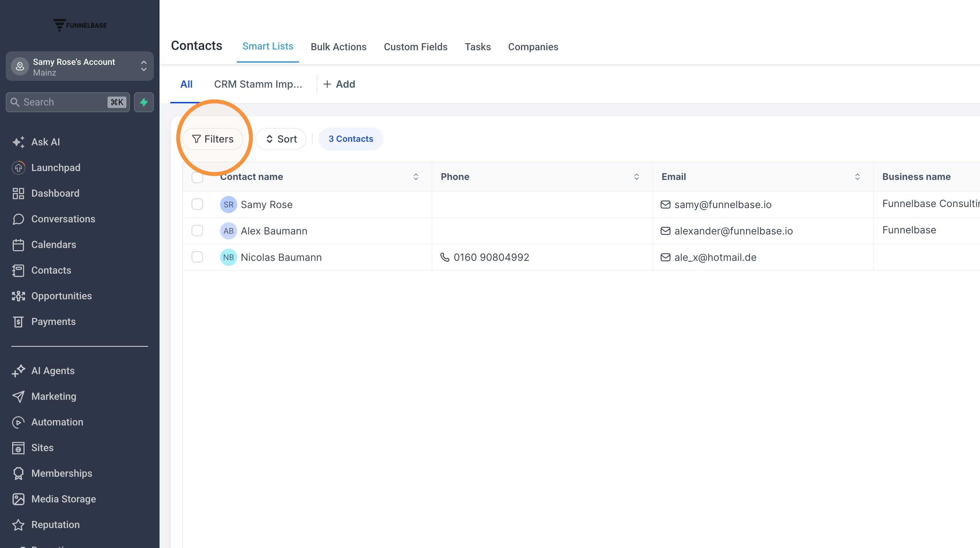Open the Tasks tab
The height and width of the screenshot is (548, 980).
[478, 47]
